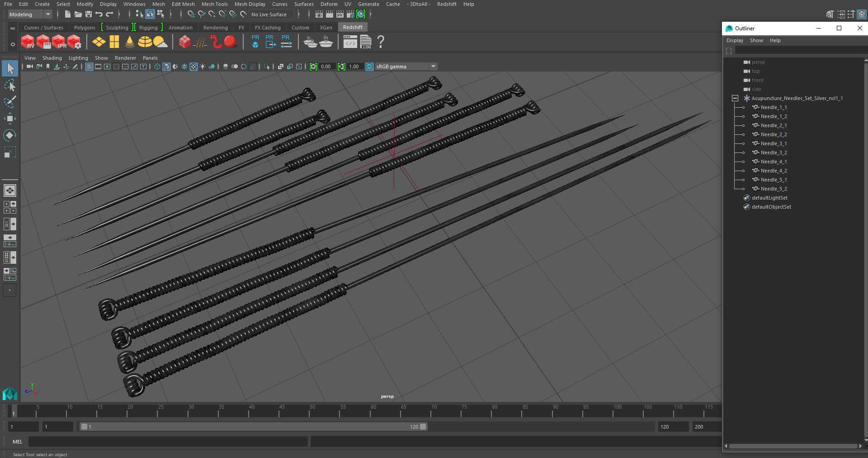Activate the Select tool arrow
Screen dimensions: 868x458
pyautogui.click(x=10, y=69)
